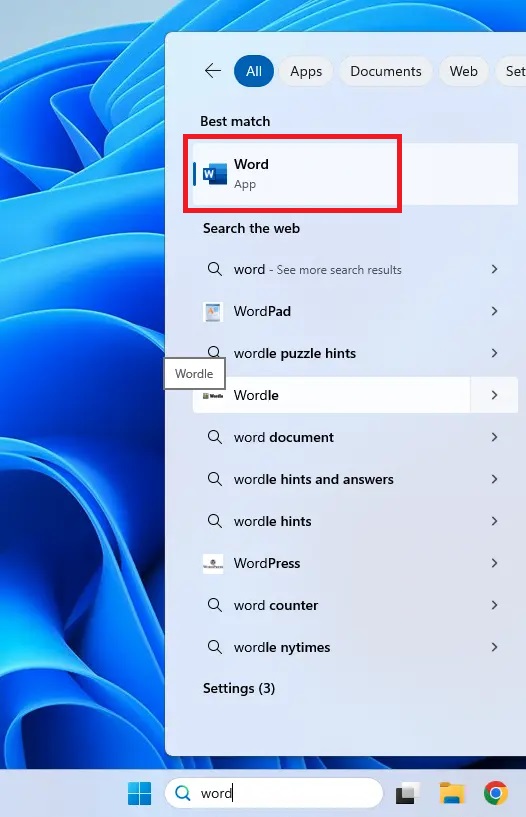This screenshot has height=817, width=526.
Task: Expand the wordle nytimes suggestion arrow
Action: pos(494,647)
